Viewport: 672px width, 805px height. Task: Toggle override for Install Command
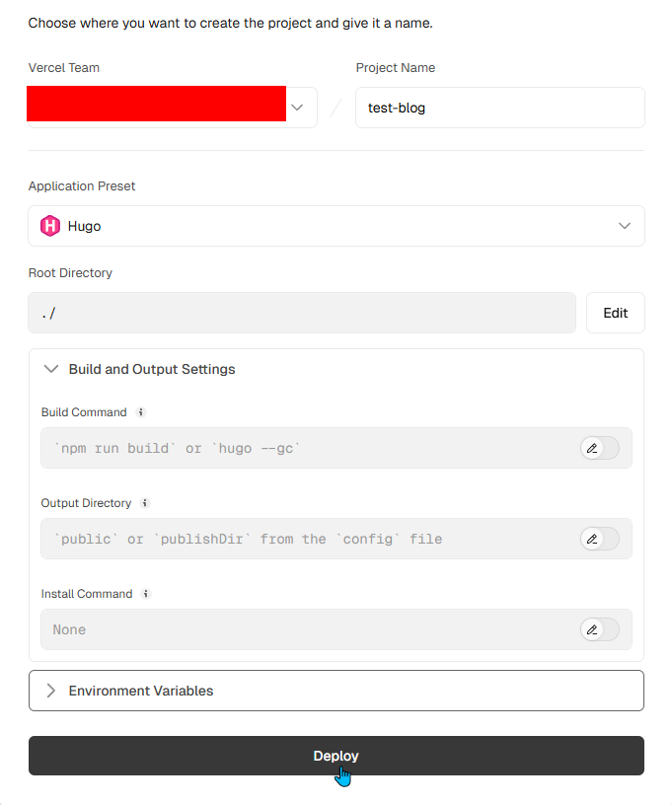click(x=600, y=630)
